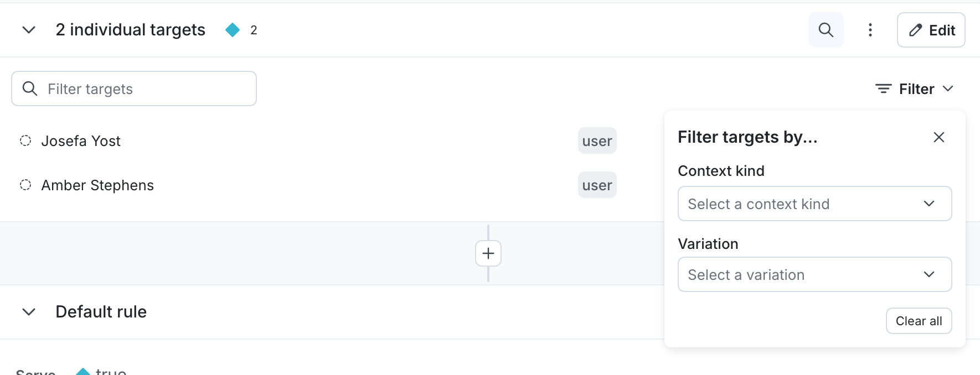This screenshot has width=980, height=375.
Task: Collapse the 2 individual targets section
Action: (28, 30)
